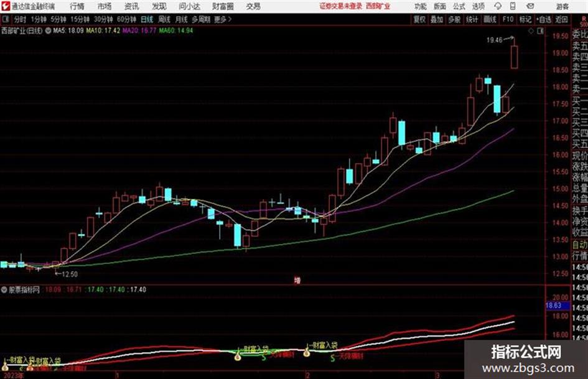Image resolution: width=588 pixels, height=379 pixels.
Task: Click the 游客 user label
Action: click(x=562, y=6)
